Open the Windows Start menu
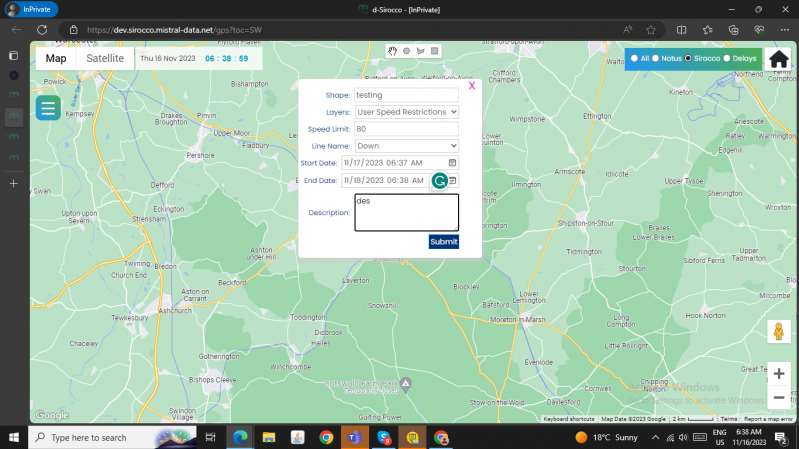The height and width of the screenshot is (449, 799). point(14,437)
